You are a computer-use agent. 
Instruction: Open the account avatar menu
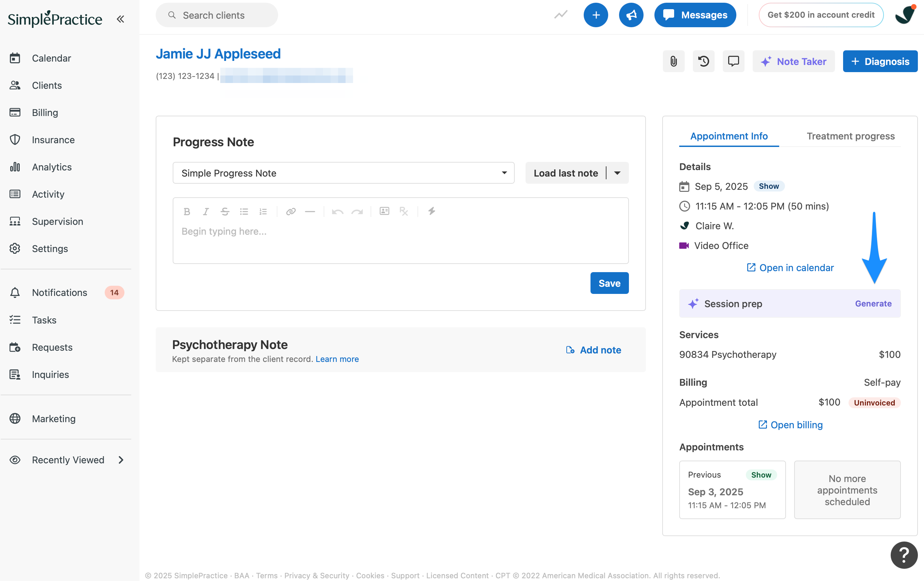[x=905, y=15]
